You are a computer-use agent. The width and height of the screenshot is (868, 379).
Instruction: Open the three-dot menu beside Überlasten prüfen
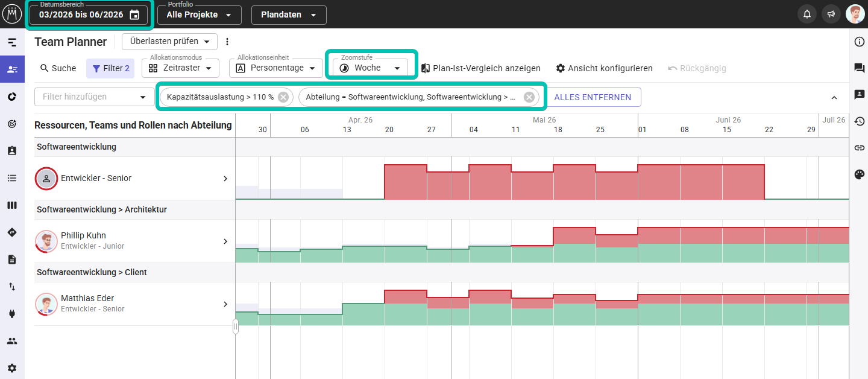(227, 42)
